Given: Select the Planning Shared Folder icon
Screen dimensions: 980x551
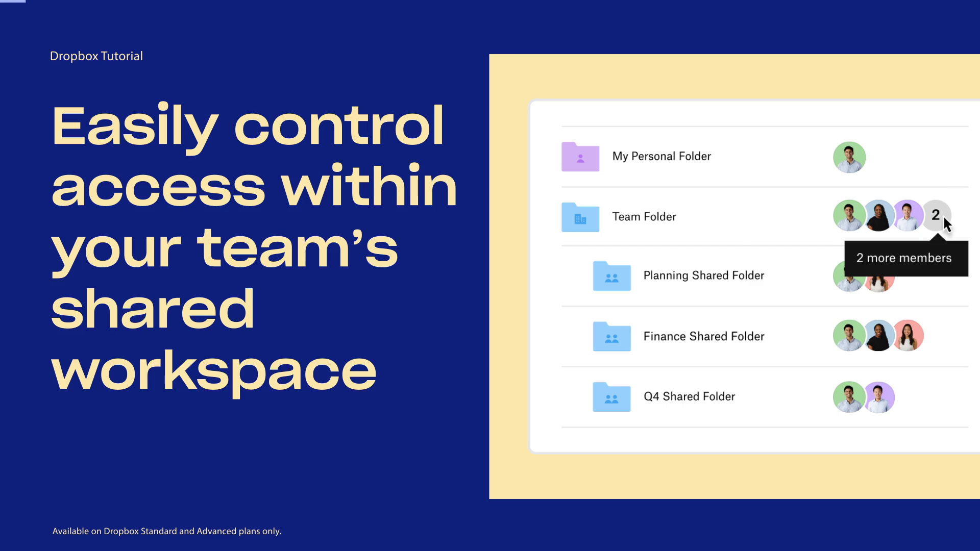Looking at the screenshot, I should tap(611, 276).
